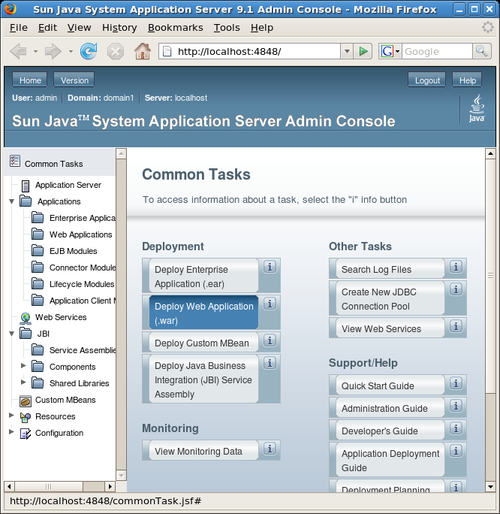500x514 pixels.
Task: Open the Bookmarks menu
Action: coord(175,28)
